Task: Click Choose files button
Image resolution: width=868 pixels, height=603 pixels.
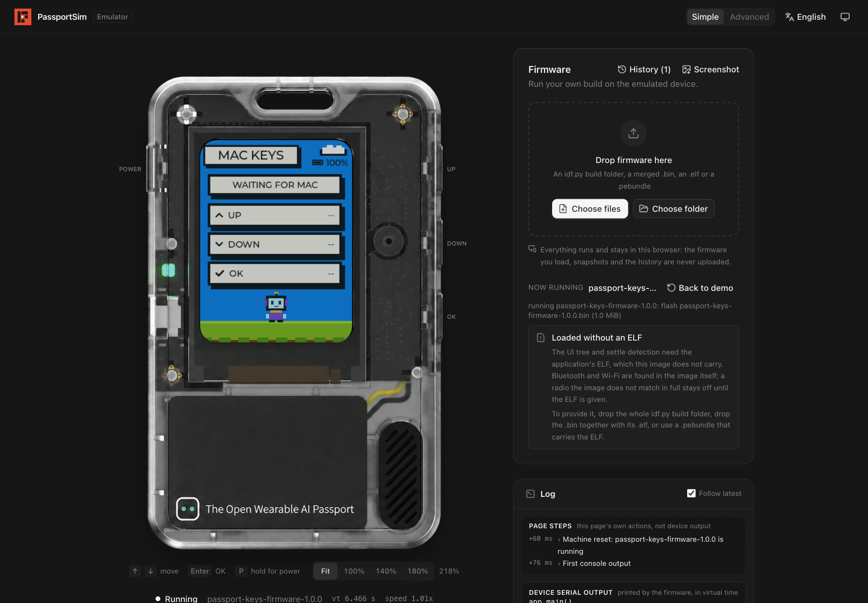Action: coord(590,209)
